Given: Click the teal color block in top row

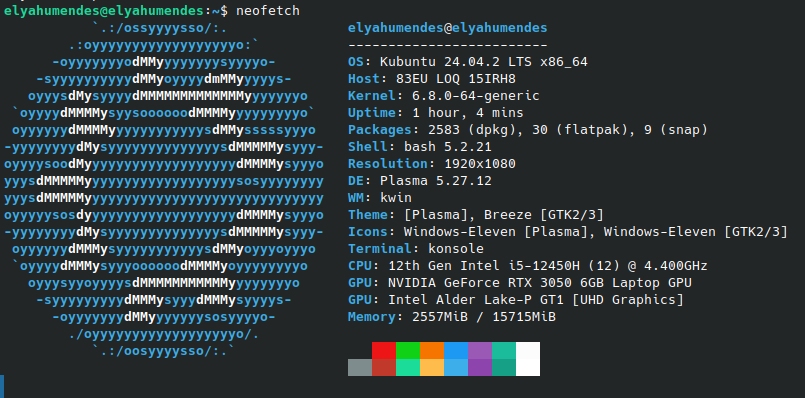Looking at the screenshot, I should pos(504,350).
